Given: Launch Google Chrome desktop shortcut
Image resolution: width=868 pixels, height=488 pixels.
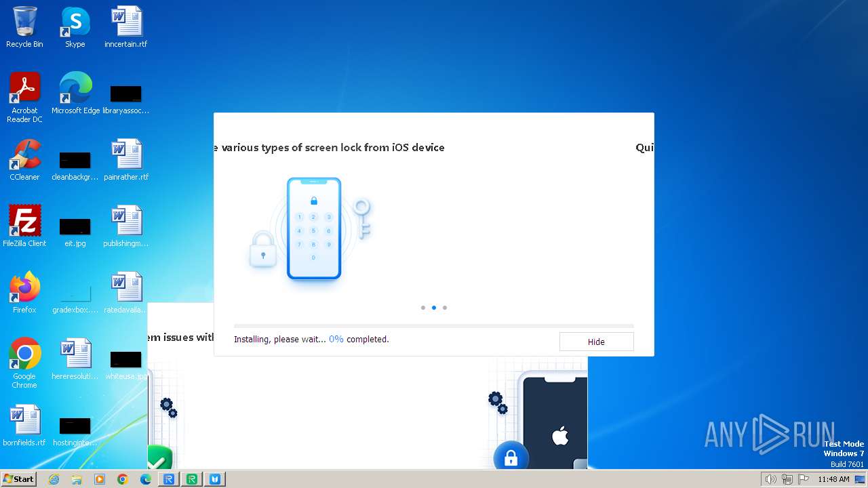Looking at the screenshot, I should coord(24,363).
